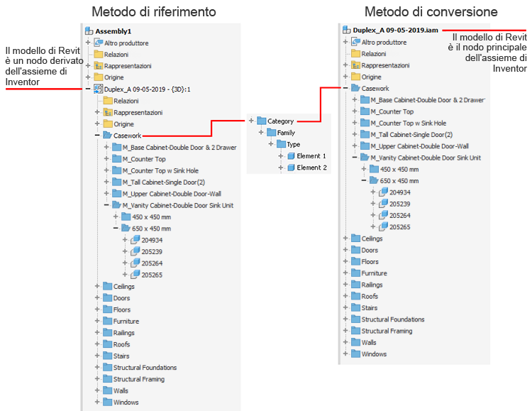Click Altro produttore icon in right tree
The width and height of the screenshot is (532, 411).
pyautogui.click(x=355, y=42)
